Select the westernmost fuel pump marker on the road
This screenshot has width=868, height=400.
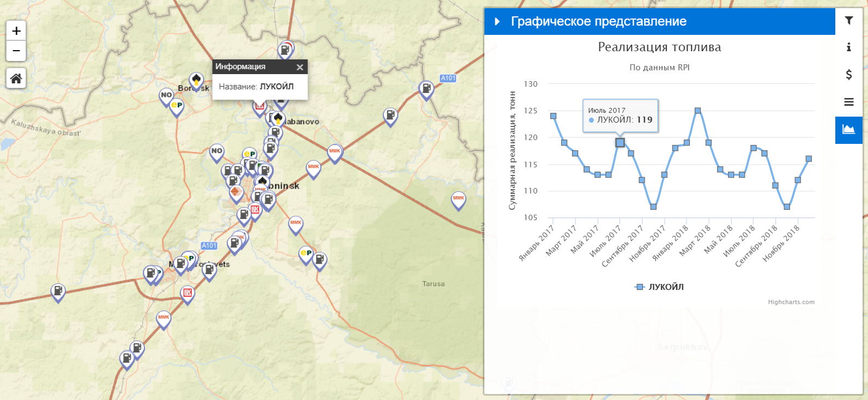pyautogui.click(x=58, y=292)
